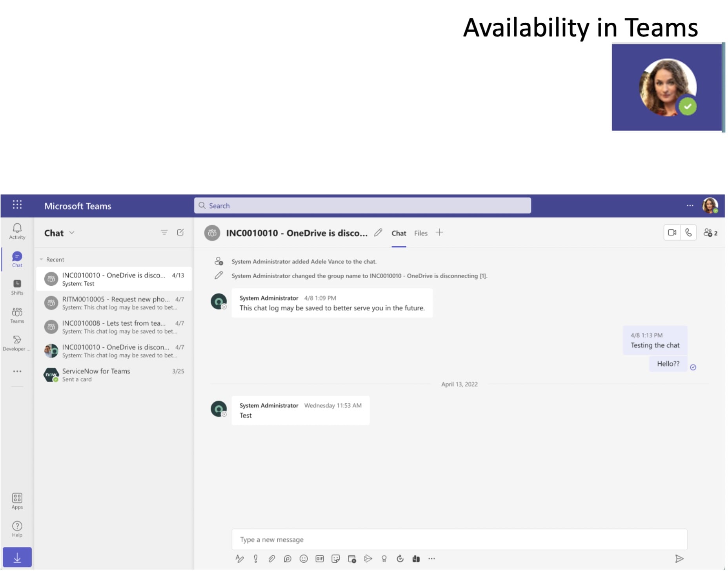Open Developer Portal app in sidebar

click(x=16, y=343)
